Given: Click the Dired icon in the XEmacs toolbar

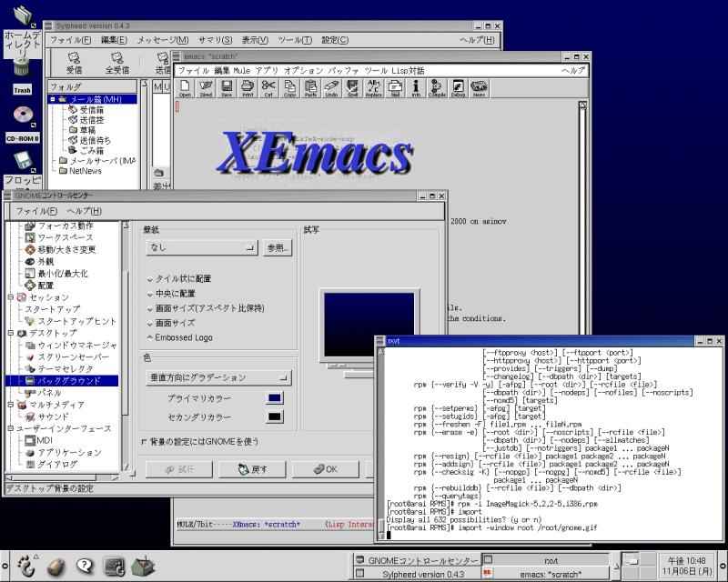Looking at the screenshot, I should tap(206, 87).
